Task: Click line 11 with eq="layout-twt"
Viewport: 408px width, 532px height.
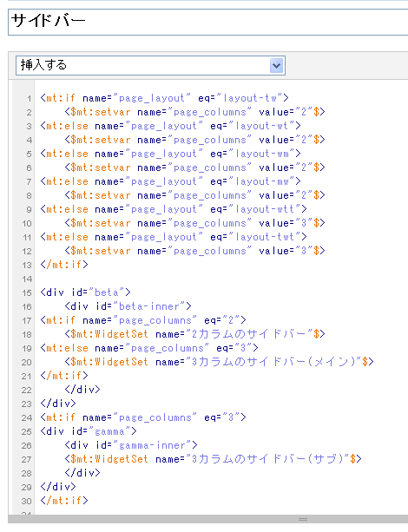Action: coord(174,237)
